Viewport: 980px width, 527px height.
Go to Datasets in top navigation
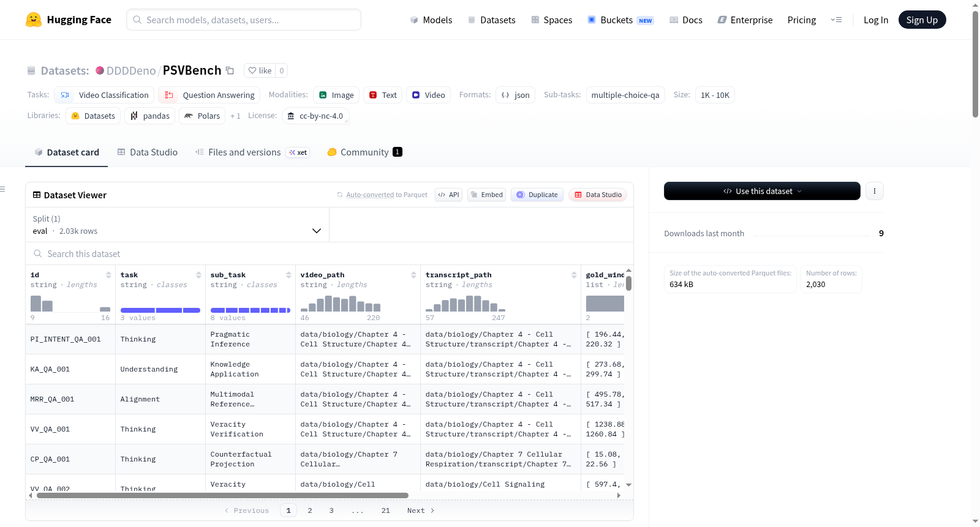492,20
